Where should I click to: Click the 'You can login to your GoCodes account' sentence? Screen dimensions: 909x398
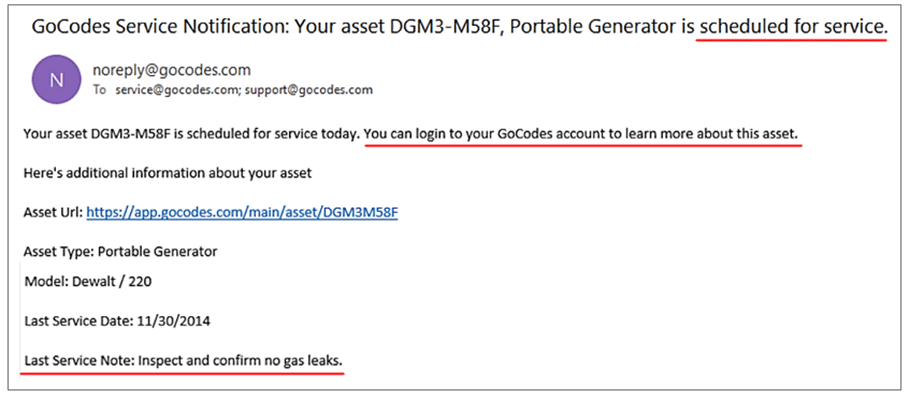(581, 134)
